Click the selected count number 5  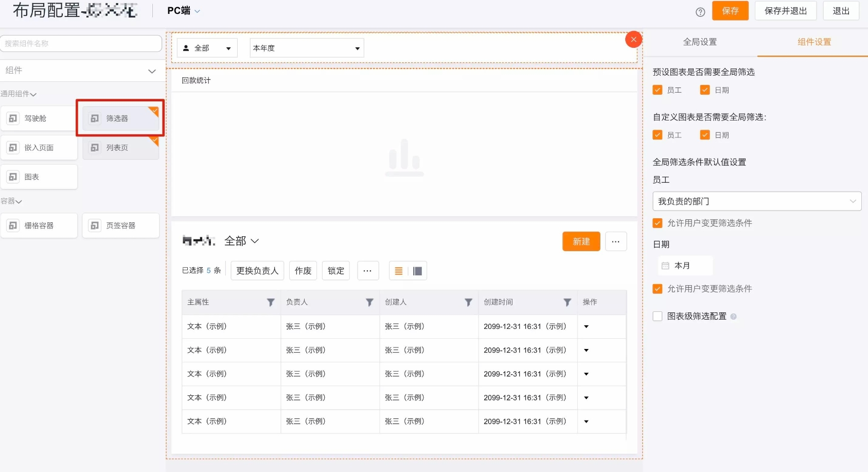coord(208,271)
